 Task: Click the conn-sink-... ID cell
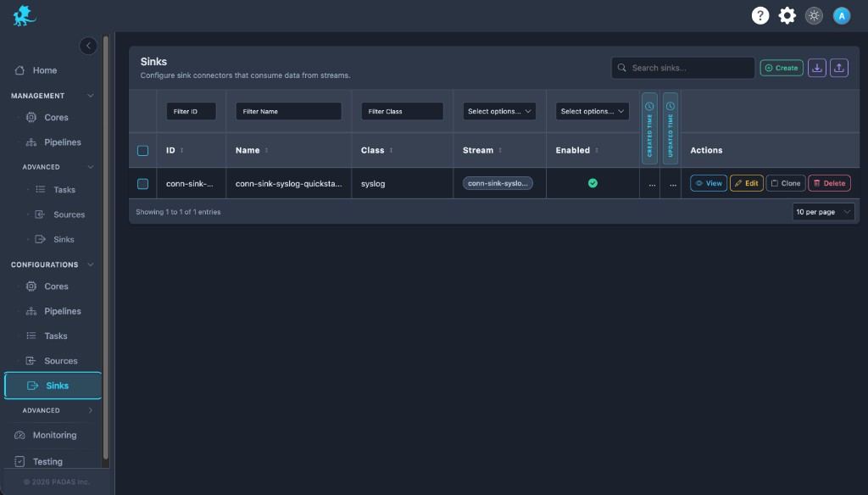tap(189, 184)
